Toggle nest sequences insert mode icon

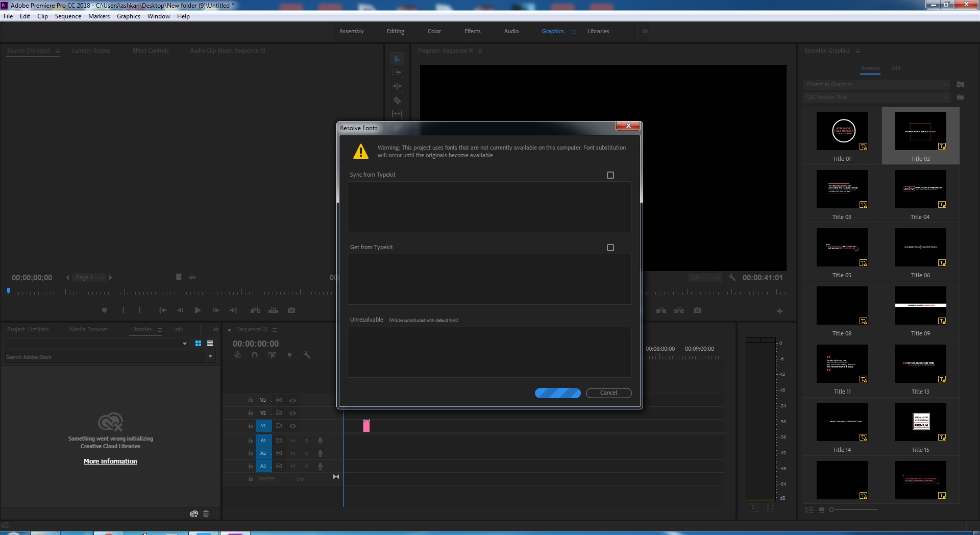(237, 355)
